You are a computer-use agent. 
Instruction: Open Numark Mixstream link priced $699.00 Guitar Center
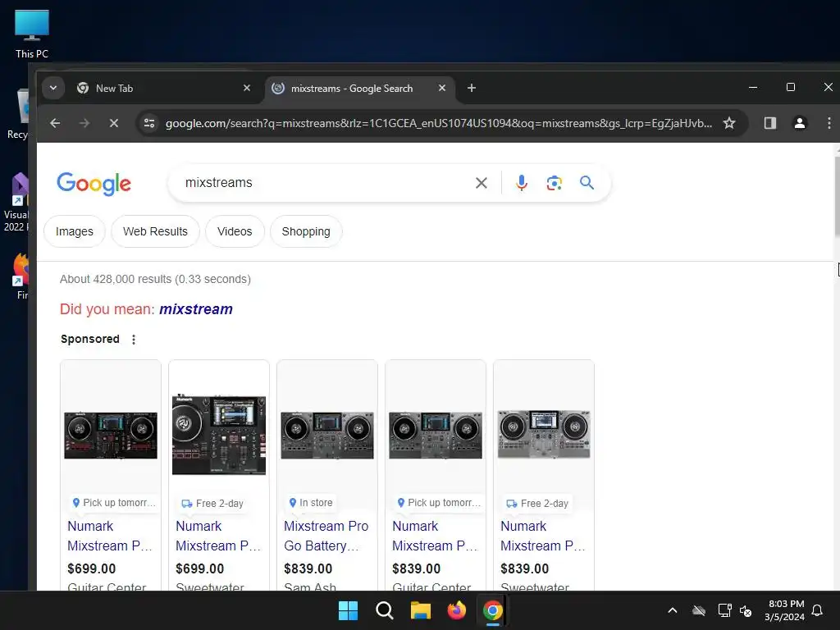(x=110, y=536)
